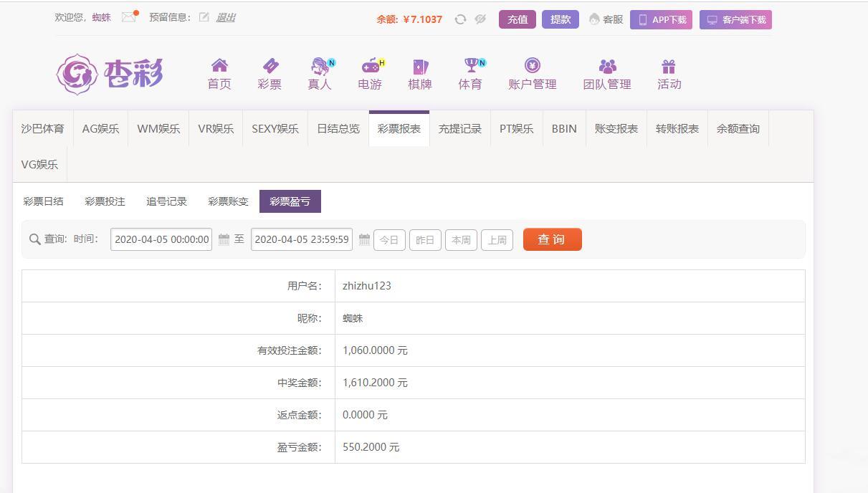Switch to VR娱乐 tab
The width and height of the screenshot is (868, 493).
216,128
